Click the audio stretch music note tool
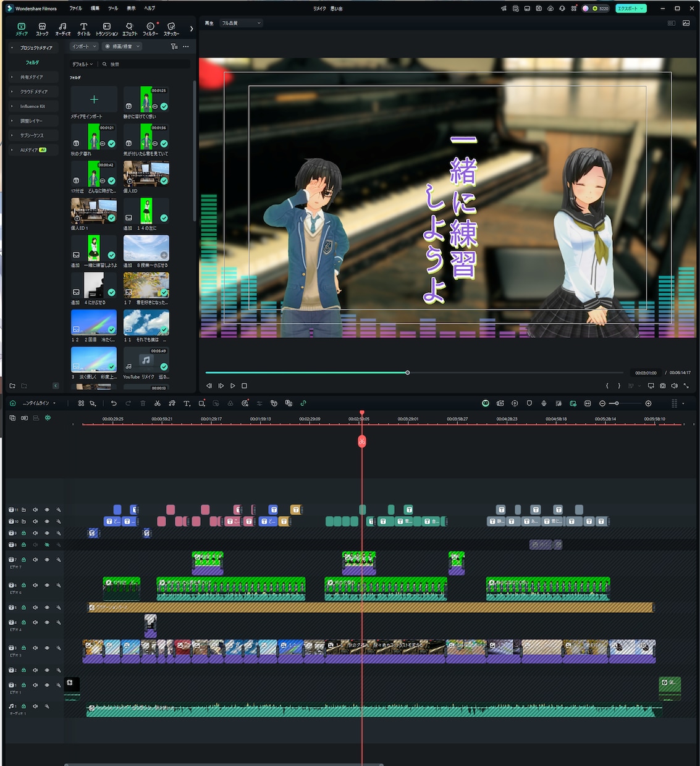This screenshot has width=700, height=766. 172,403
